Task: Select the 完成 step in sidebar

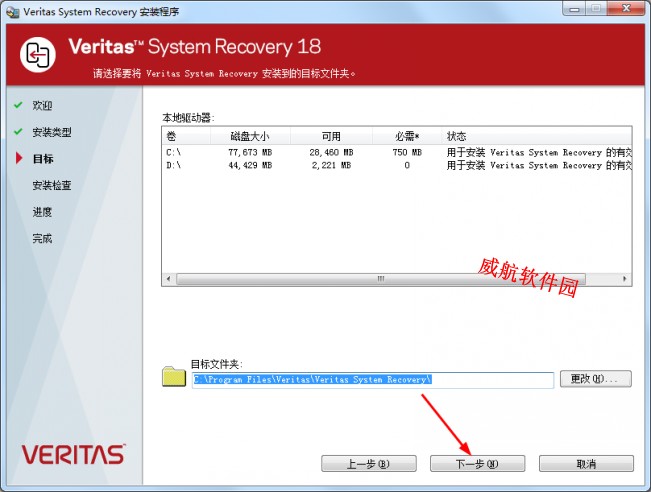Action: point(42,238)
